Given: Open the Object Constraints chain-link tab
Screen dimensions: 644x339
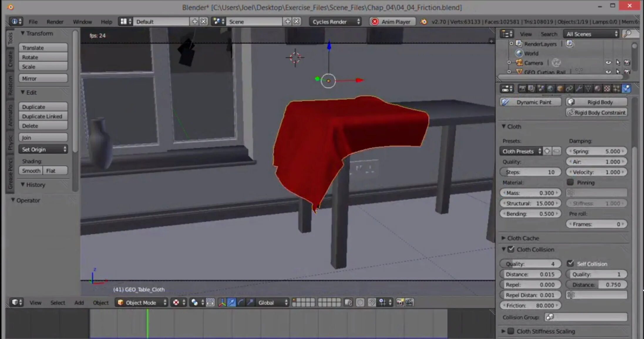Looking at the screenshot, I should click(569, 89).
